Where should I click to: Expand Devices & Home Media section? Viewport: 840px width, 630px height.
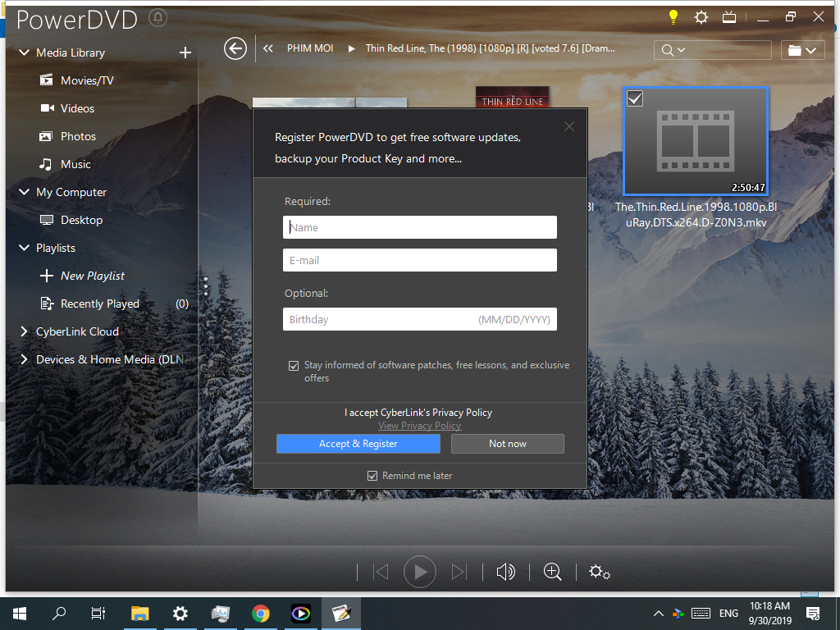pos(24,359)
